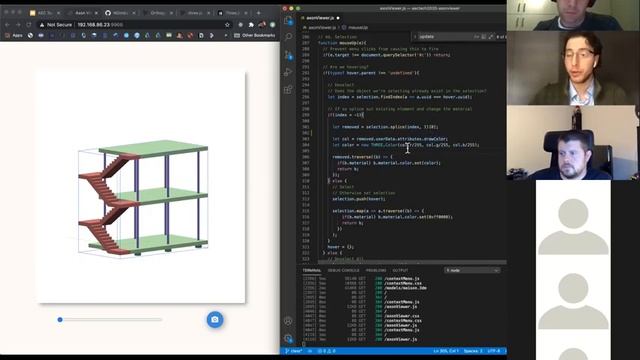Select axonViewer.js editor tab
The height and width of the screenshot is (360, 640).
pos(320,18)
